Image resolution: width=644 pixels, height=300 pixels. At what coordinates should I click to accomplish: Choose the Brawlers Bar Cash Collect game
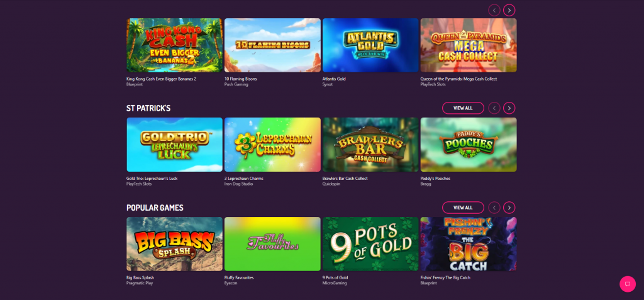click(x=370, y=145)
